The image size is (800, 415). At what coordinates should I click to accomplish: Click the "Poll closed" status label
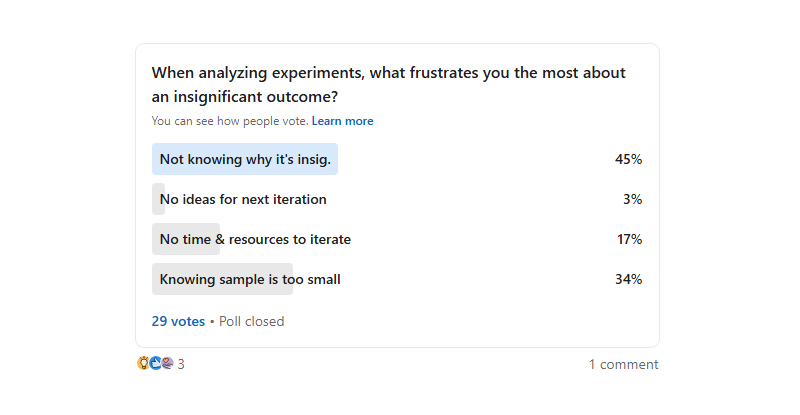click(x=251, y=321)
